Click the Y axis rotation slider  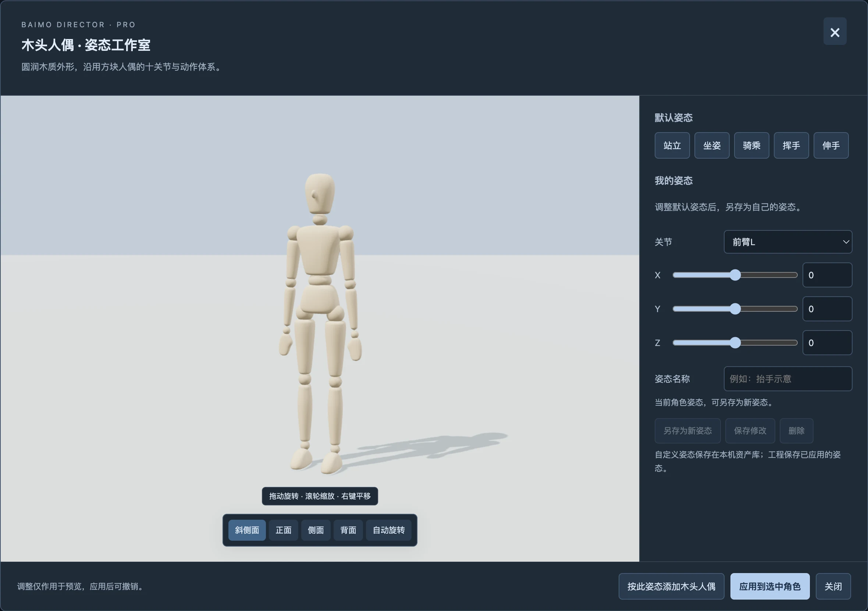[734, 309]
